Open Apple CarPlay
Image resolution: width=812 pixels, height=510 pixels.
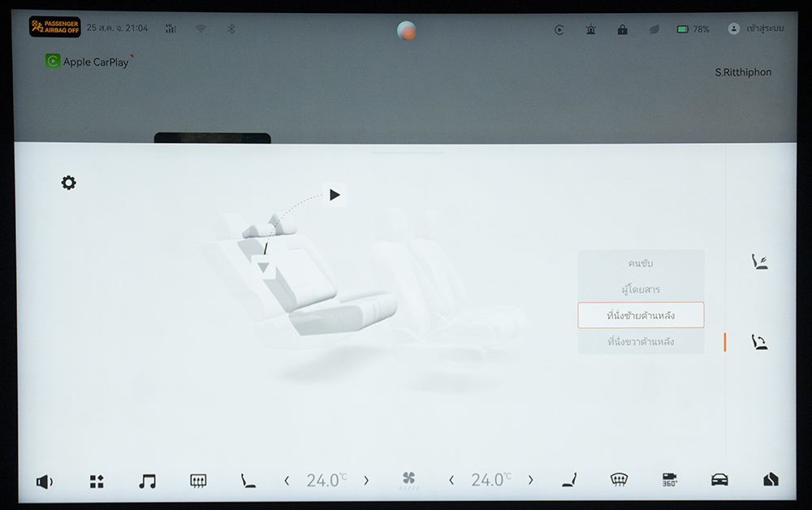click(x=88, y=62)
